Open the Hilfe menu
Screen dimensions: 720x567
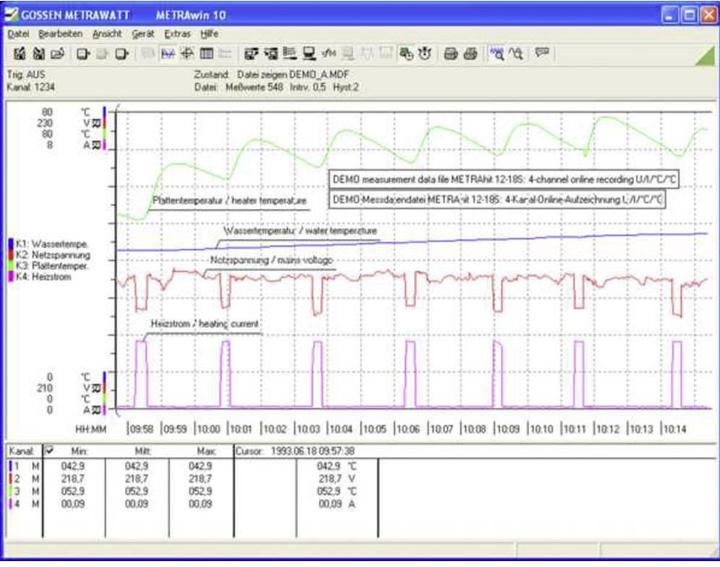tap(209, 34)
